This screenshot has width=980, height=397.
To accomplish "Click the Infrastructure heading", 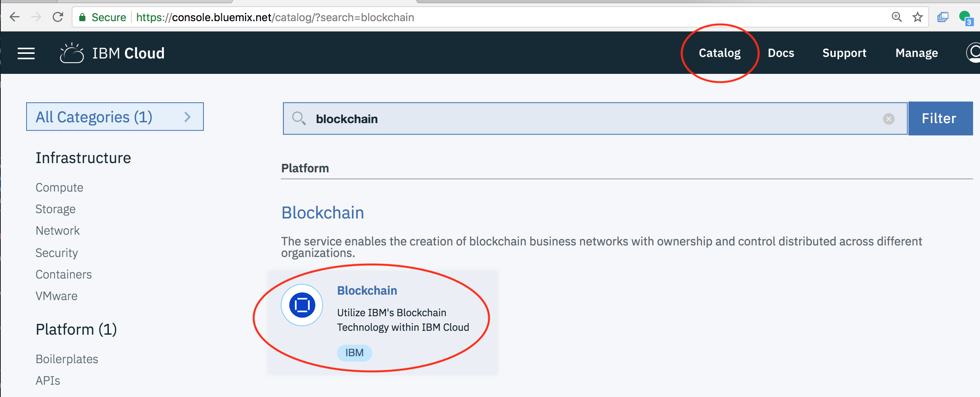I will click(x=83, y=158).
